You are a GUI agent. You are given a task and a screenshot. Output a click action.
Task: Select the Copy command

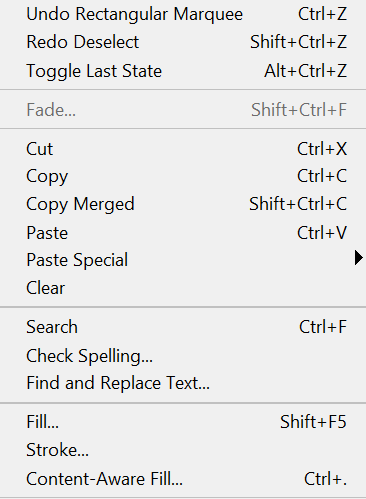click(183, 176)
